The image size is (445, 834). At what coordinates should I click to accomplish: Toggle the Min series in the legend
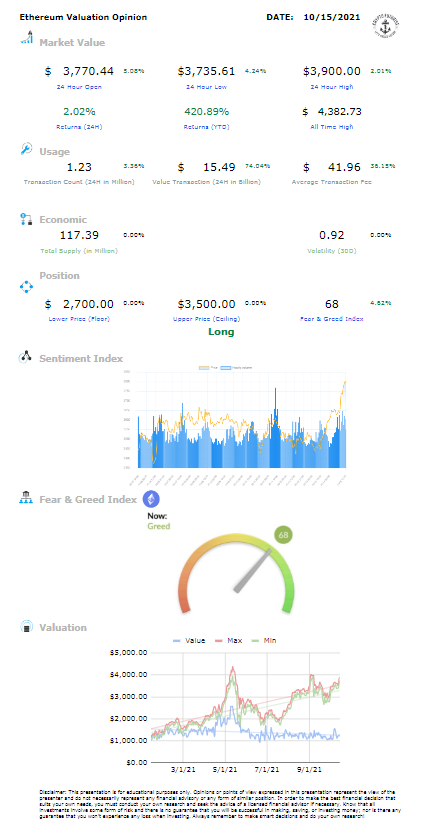pyautogui.click(x=264, y=640)
